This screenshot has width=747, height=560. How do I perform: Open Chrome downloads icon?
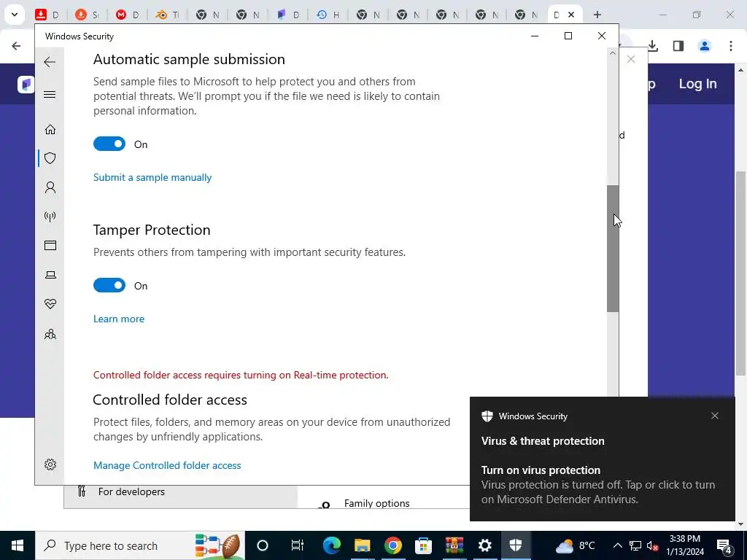tap(653, 46)
